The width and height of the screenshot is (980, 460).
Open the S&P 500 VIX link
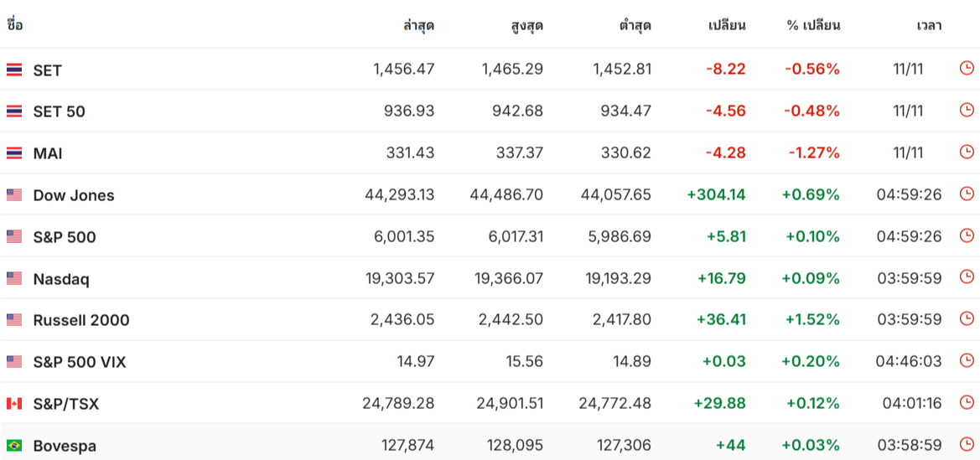(x=80, y=362)
